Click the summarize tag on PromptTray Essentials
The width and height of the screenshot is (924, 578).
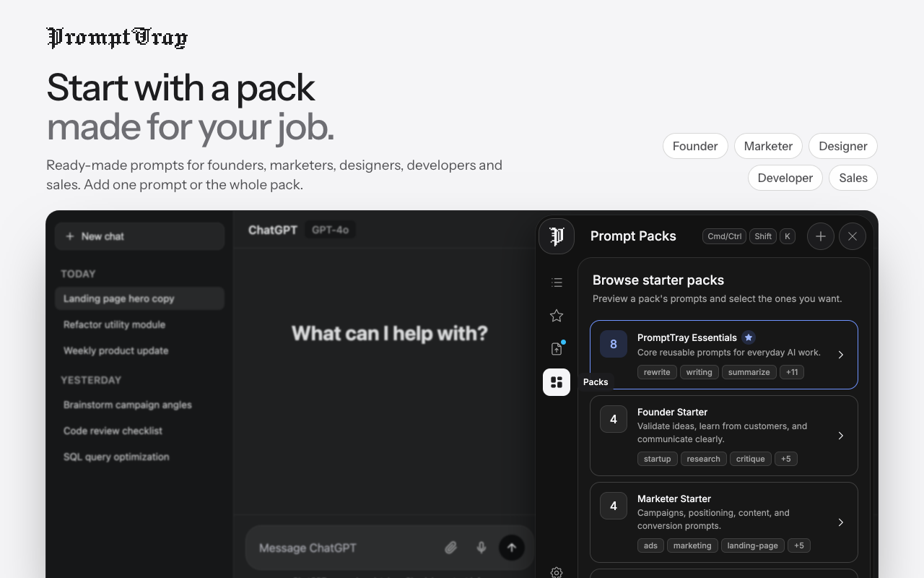(x=749, y=372)
